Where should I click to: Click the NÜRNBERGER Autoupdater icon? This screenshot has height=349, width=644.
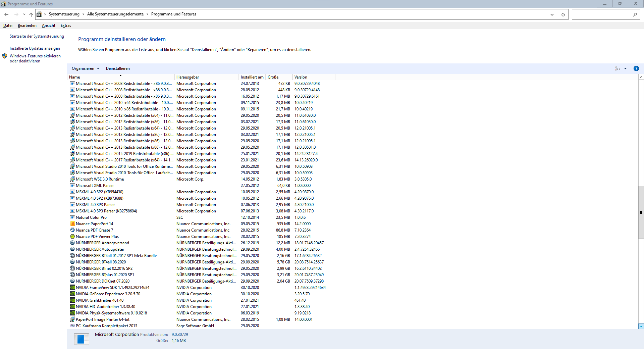72,249
